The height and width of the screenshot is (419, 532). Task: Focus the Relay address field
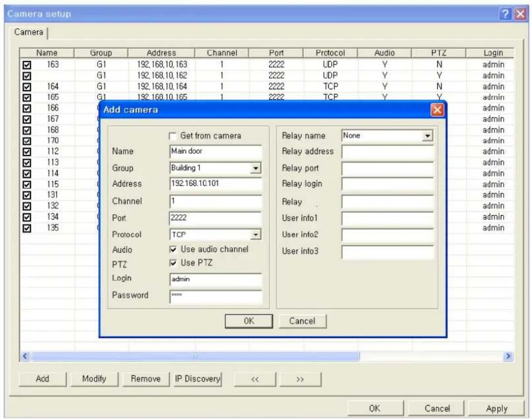(387, 152)
